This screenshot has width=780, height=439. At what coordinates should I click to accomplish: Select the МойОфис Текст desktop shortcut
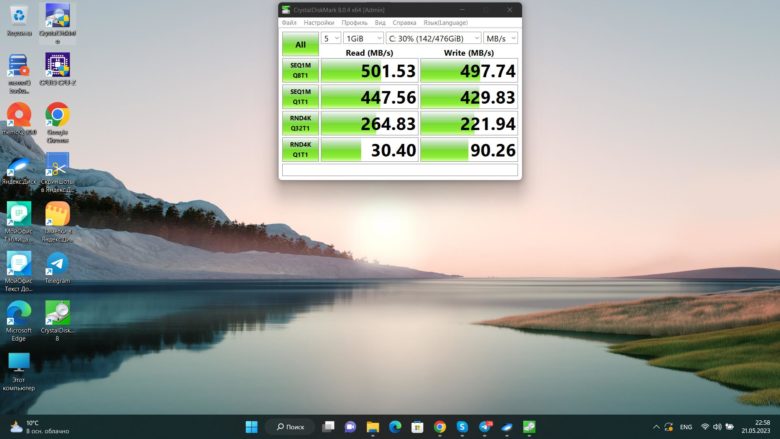(x=19, y=271)
